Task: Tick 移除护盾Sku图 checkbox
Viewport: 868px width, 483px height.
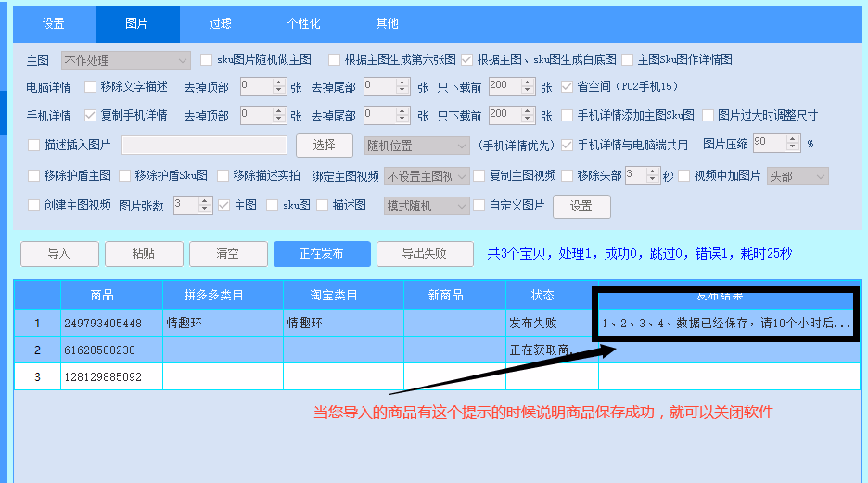Action: (124, 175)
